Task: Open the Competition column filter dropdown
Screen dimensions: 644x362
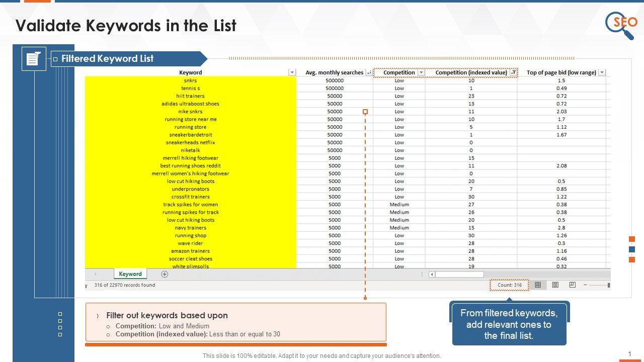Action: 422,72
